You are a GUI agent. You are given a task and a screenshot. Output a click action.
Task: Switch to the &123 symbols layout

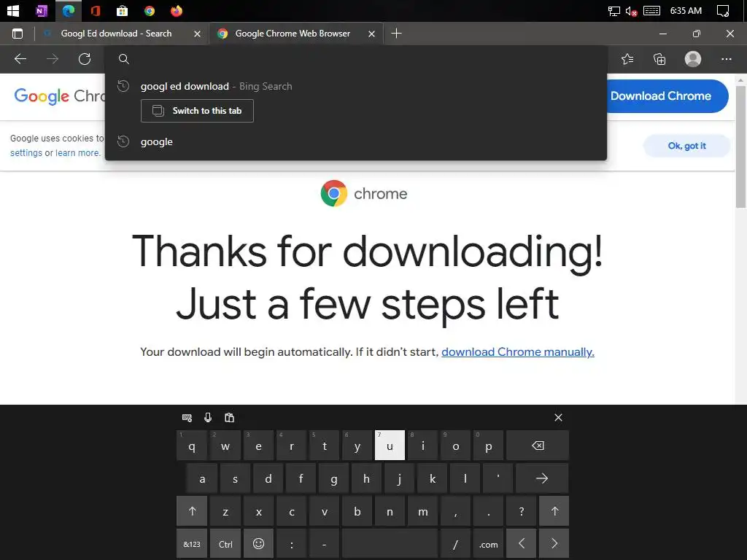(192, 544)
